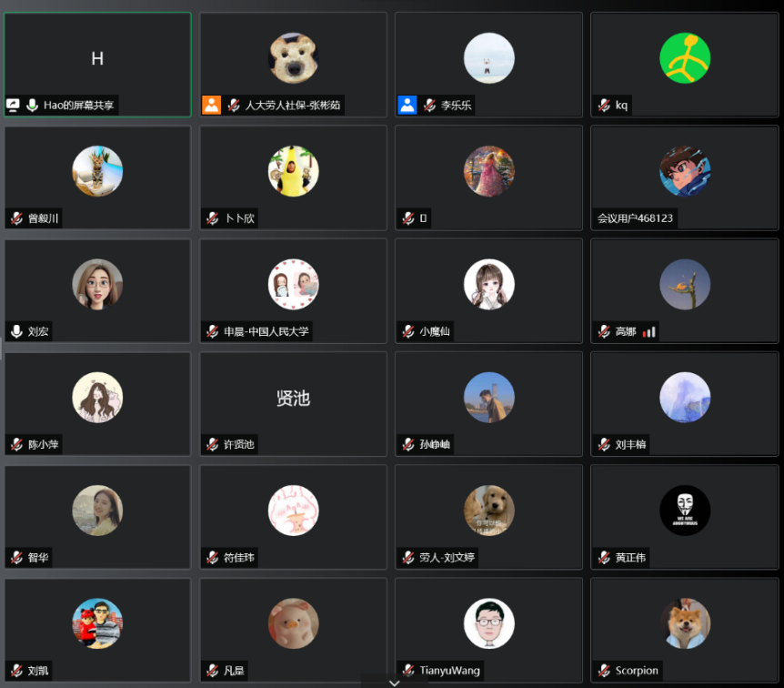Click the blue co-host badge beside 李乐乐
The height and width of the screenshot is (688, 784).
coord(407,105)
